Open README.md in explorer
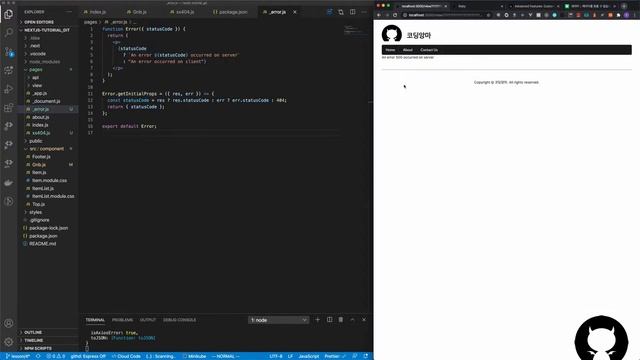640x360 pixels. (x=42, y=244)
